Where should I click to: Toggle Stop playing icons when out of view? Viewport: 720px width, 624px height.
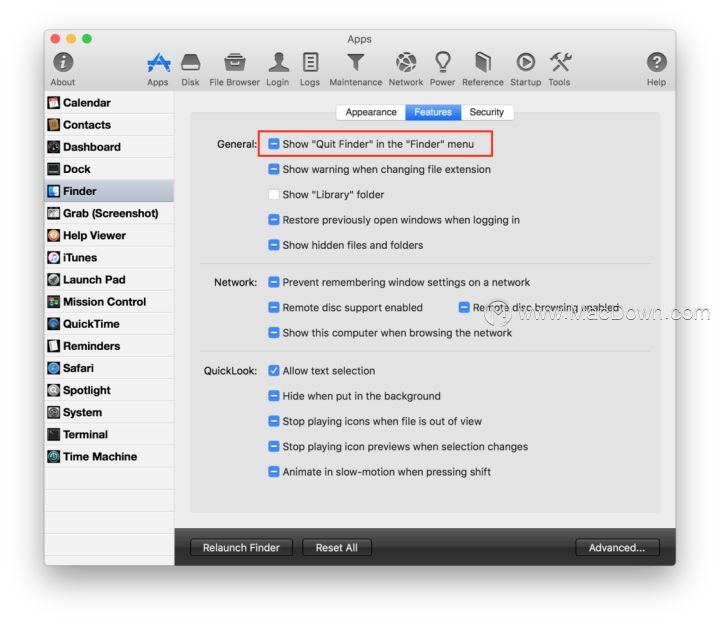274,421
